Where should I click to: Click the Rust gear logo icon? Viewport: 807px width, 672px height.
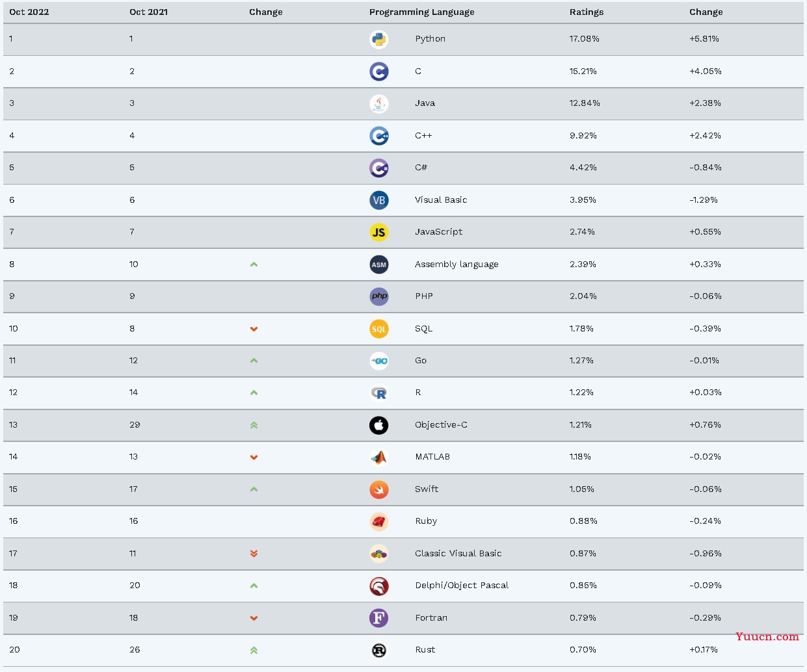click(379, 650)
